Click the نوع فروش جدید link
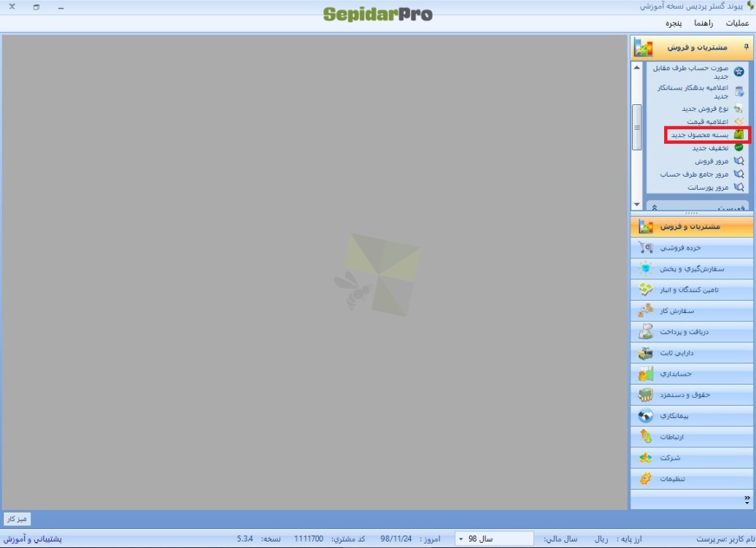 tap(705, 109)
